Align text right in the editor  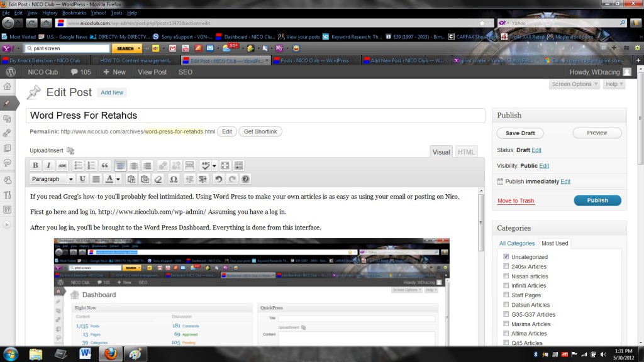pyautogui.click(x=147, y=165)
